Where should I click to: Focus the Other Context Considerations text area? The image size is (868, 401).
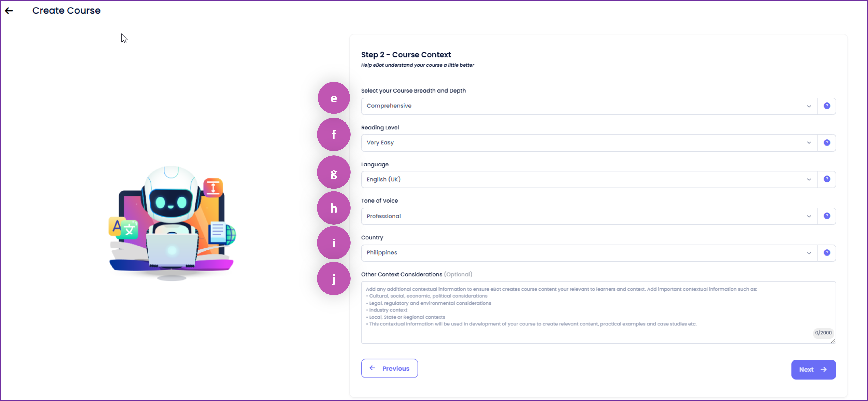[x=598, y=312]
